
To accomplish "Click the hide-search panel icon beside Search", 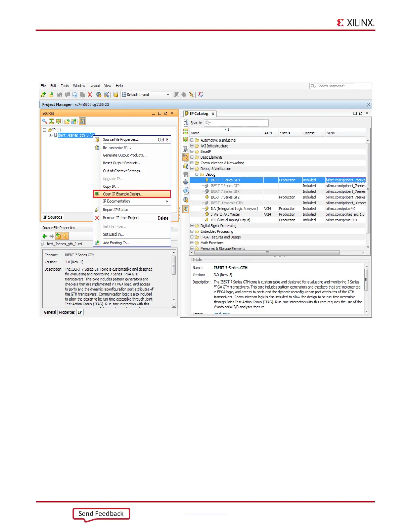I will point(186,123).
